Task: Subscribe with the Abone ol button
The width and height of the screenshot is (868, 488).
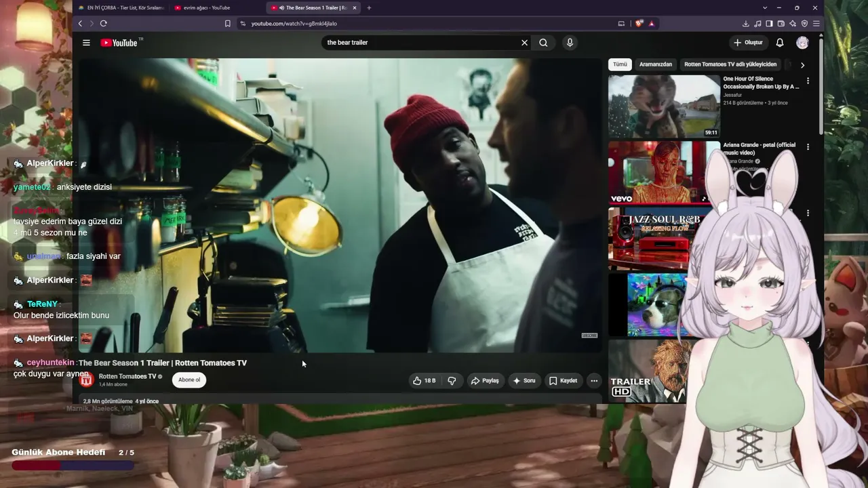Action: (x=189, y=380)
